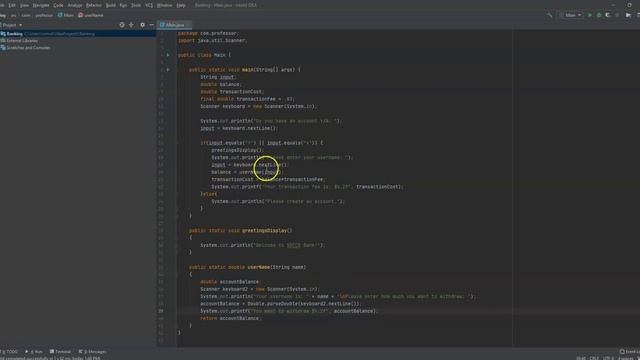This screenshot has width=640, height=360.
Task: Select the Main.java editor tab
Action: (x=174, y=25)
